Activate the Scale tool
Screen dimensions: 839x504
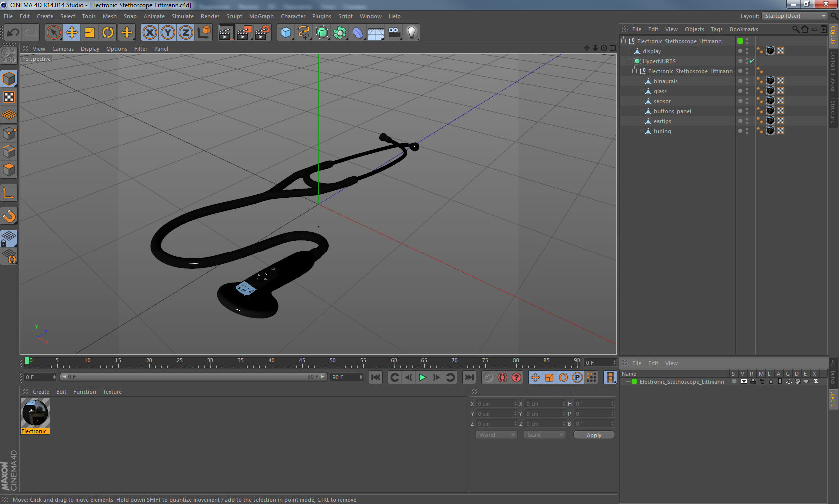90,33
